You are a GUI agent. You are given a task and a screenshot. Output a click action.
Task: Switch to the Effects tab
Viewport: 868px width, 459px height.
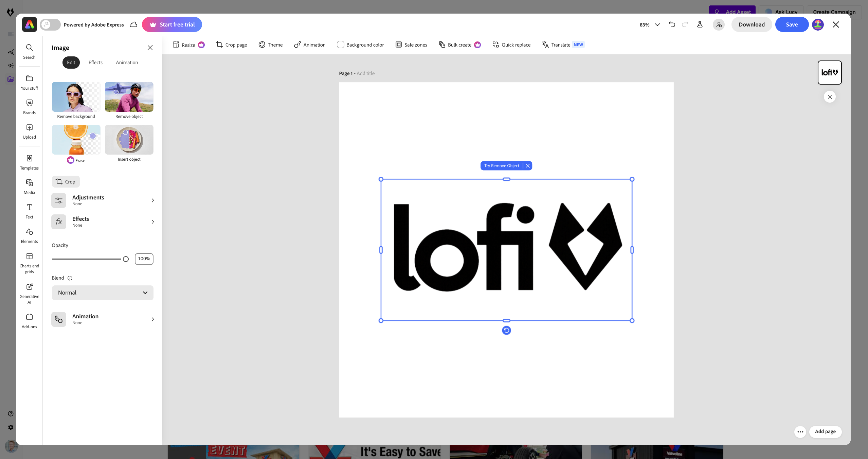[95, 62]
